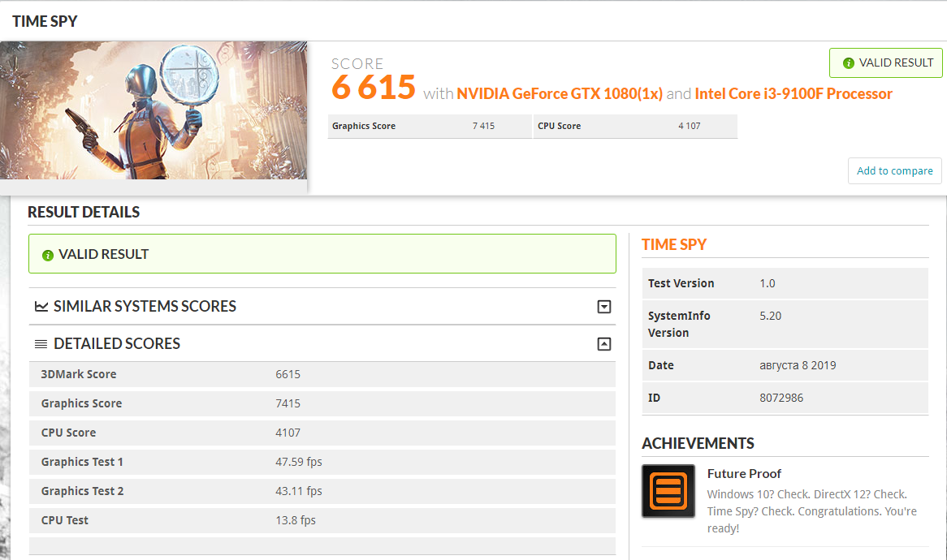Click the DETAILED SCORES header title
947x560 pixels.
[x=117, y=344]
